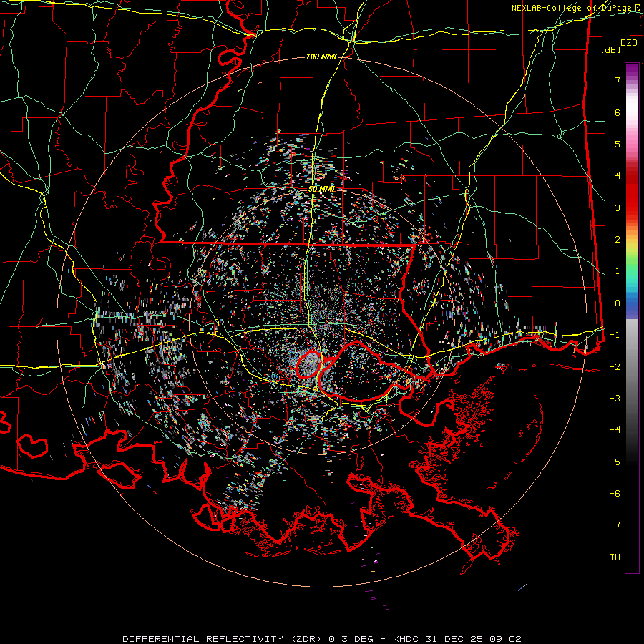Click the -5 value on the color scale
This screenshot has width=644, height=644.
coord(615,462)
